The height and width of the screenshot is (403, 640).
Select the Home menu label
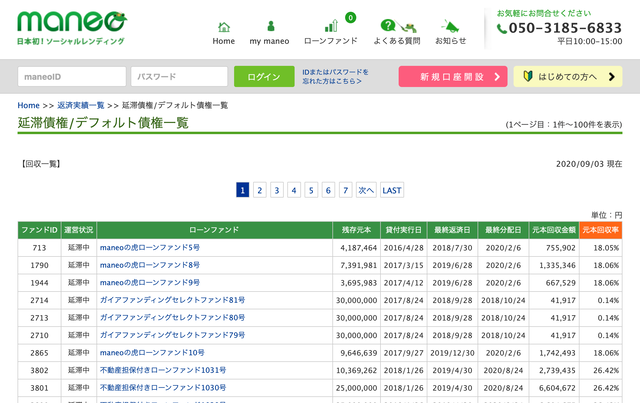(224, 41)
